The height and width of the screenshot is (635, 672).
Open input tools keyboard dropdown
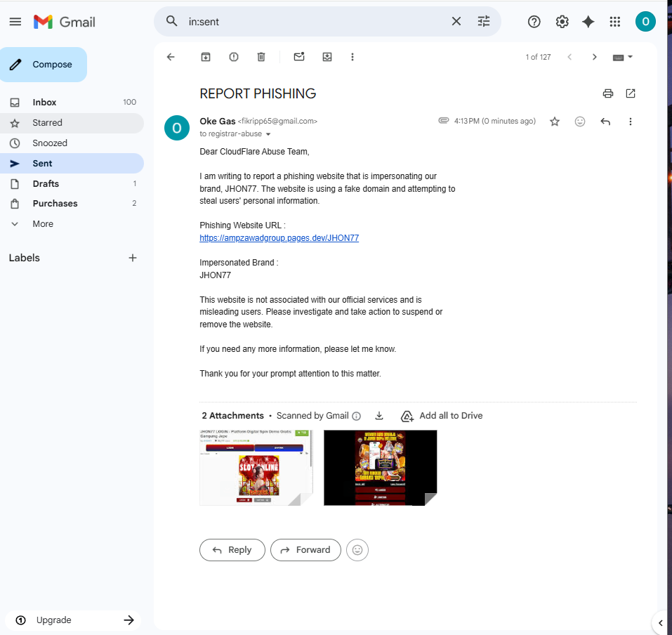(x=622, y=57)
